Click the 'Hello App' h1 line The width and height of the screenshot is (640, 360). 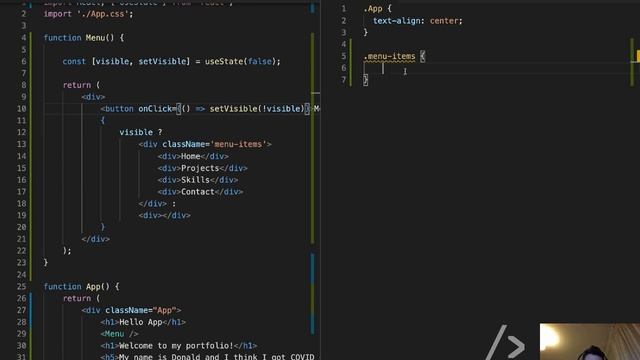143,322
